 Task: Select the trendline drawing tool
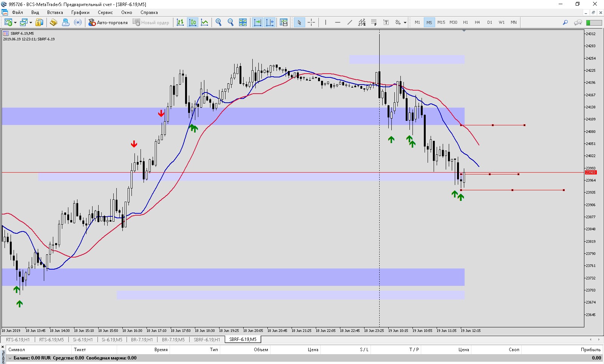(x=350, y=23)
